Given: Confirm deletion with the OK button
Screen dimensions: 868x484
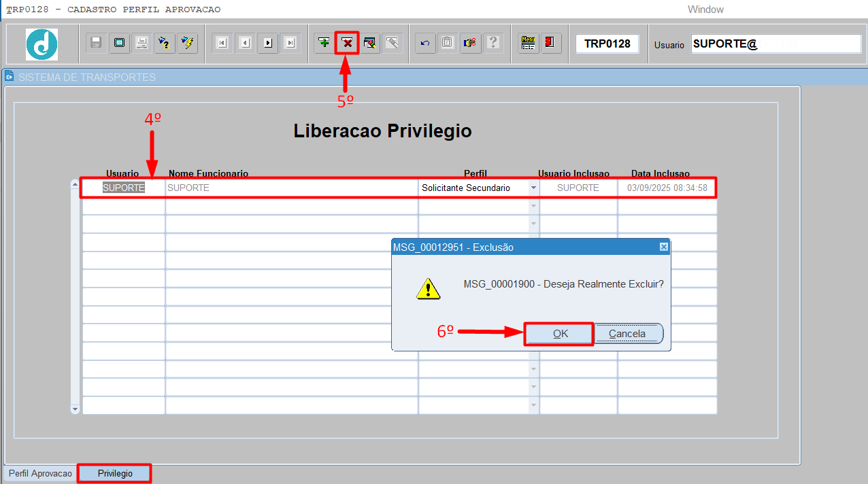Looking at the screenshot, I should (x=560, y=334).
